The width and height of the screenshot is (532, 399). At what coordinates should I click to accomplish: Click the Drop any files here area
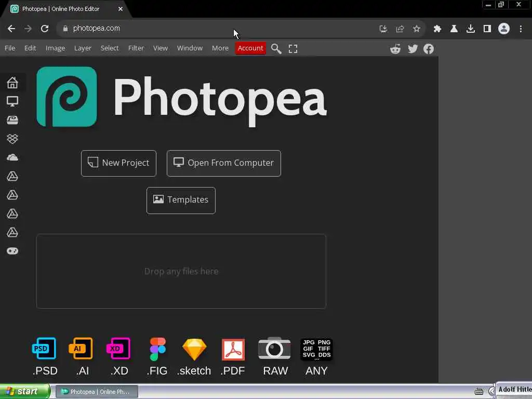[181, 271]
